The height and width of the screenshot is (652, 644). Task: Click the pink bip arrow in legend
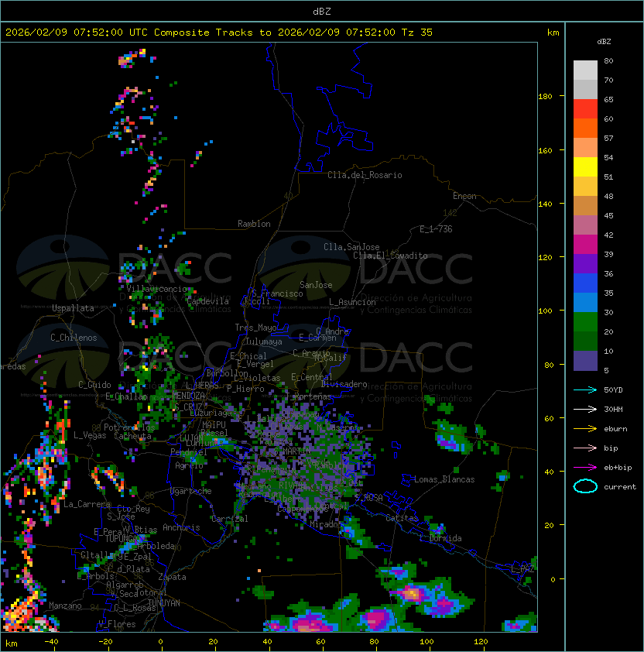tap(585, 448)
